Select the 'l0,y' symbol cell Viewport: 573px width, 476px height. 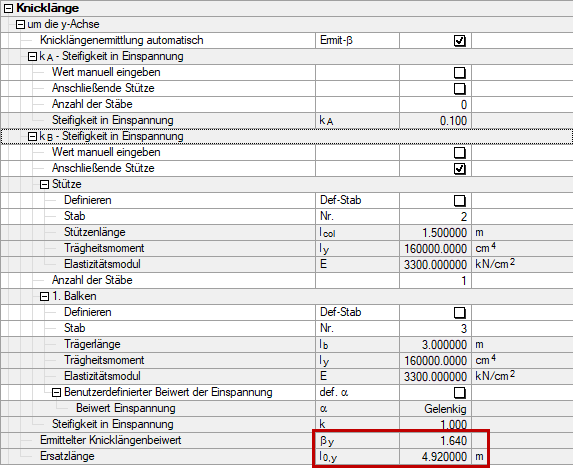click(x=357, y=457)
